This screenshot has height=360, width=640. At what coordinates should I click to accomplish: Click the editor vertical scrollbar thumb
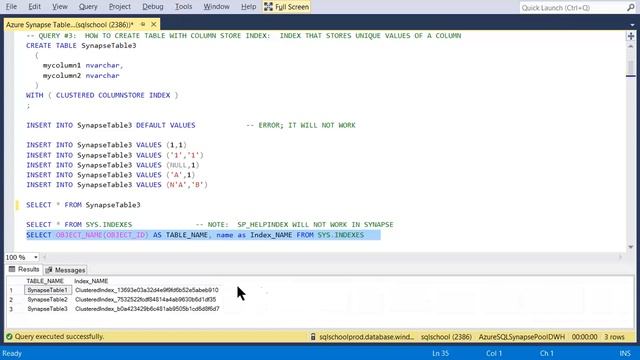click(x=631, y=68)
